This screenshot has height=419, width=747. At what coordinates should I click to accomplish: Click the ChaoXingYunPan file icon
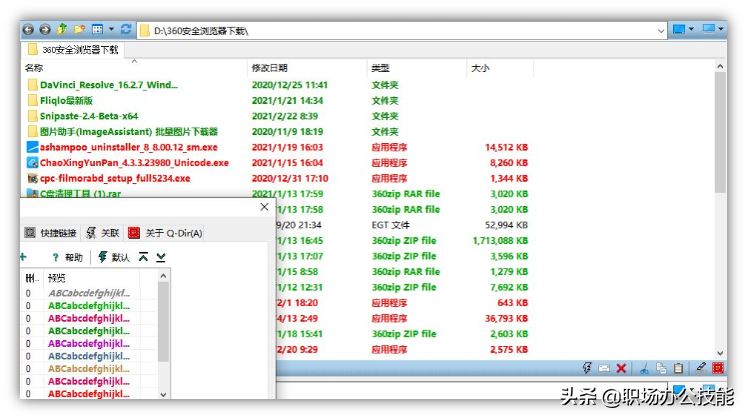tap(32, 163)
